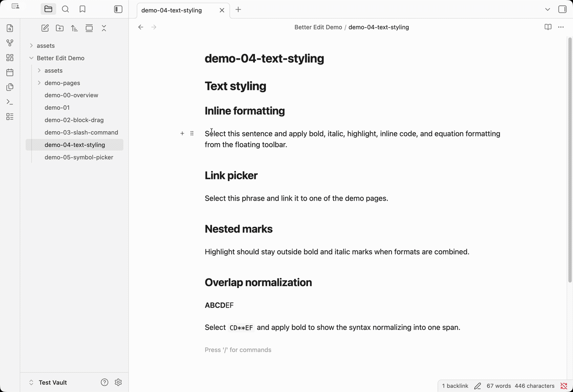Collapse the left sidebar
Screen dimensions: 573x392
[118, 9]
